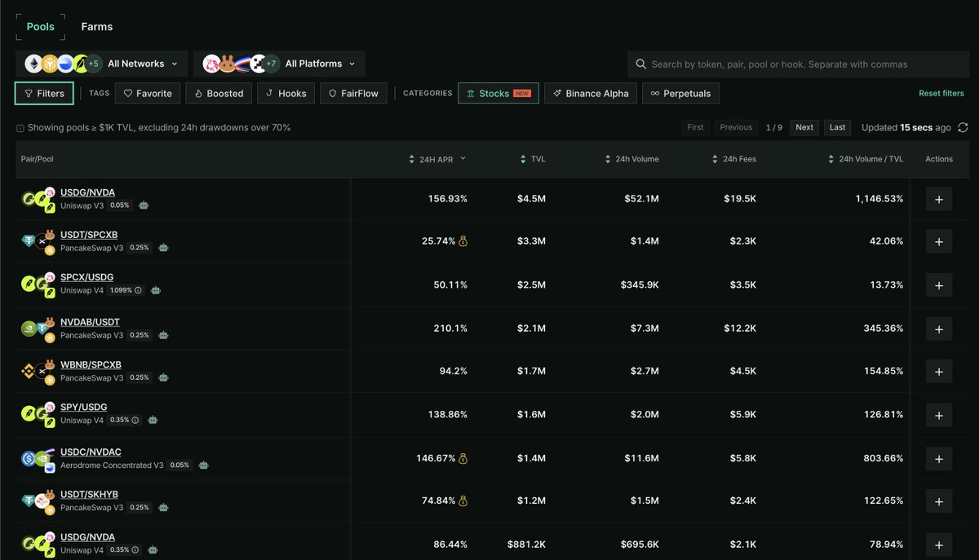979x560 pixels.
Task: Click Reset filters link
Action: click(941, 94)
